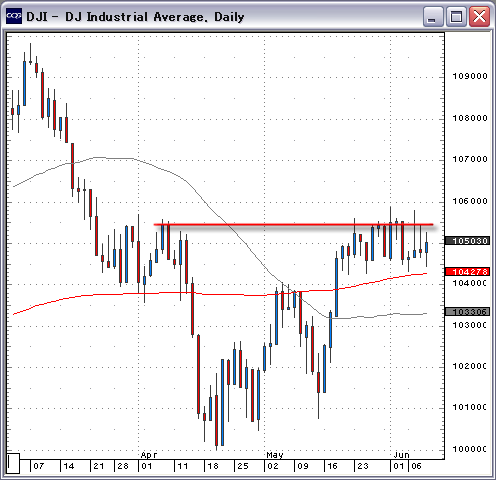Click the Jun month label

tap(401, 455)
